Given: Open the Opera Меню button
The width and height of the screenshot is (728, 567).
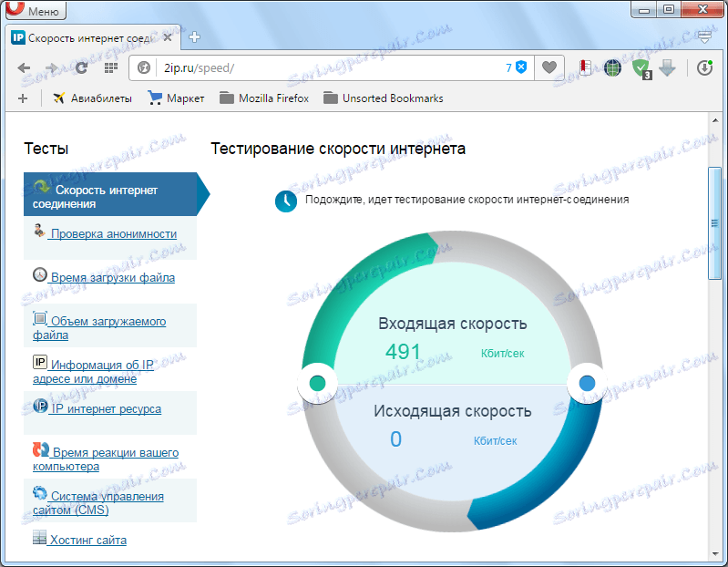Looking at the screenshot, I should pos(36,10).
